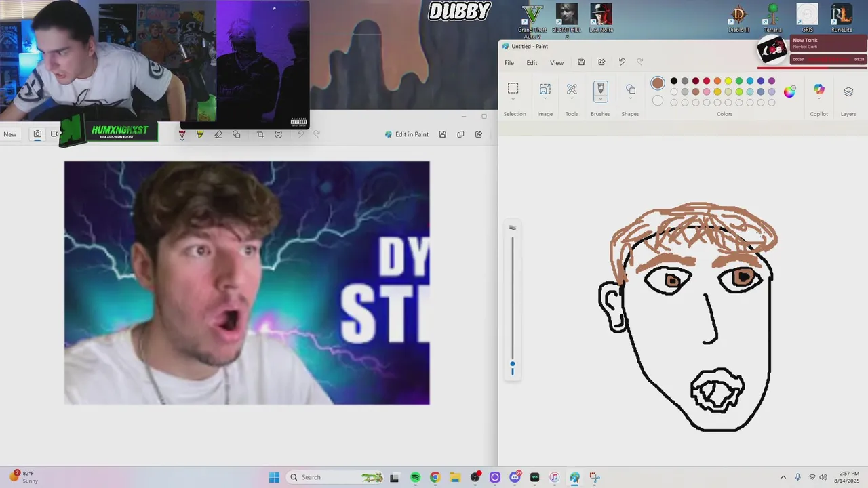Select the highlighter in Snipping Tool

tap(200, 134)
